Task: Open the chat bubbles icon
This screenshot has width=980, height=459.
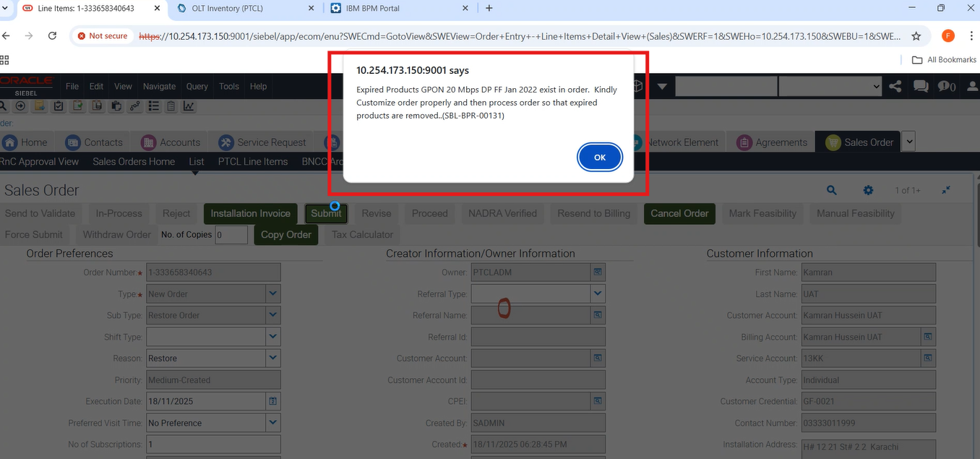Action: (x=921, y=86)
